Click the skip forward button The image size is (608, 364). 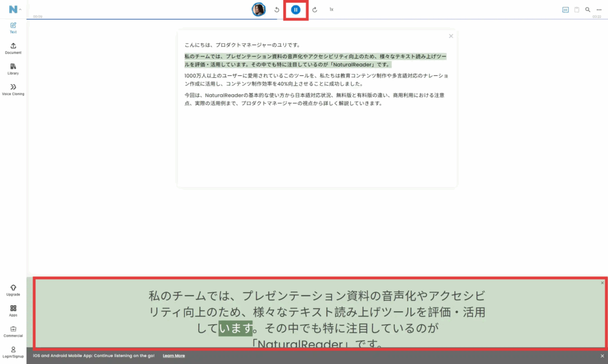(315, 10)
